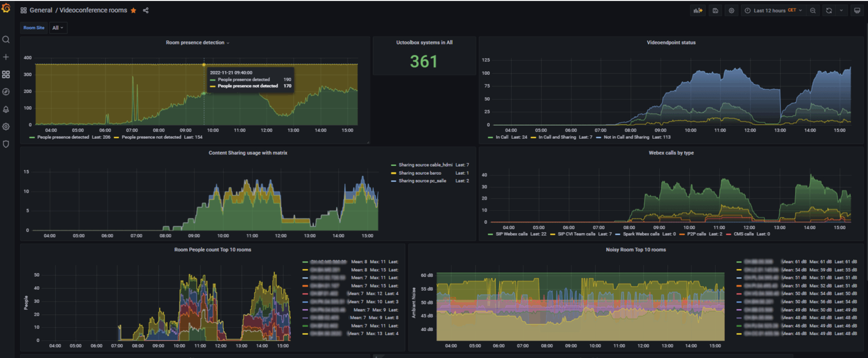Viewport: 868px width, 358px height.
Task: Click the Add panel button
Action: click(697, 11)
